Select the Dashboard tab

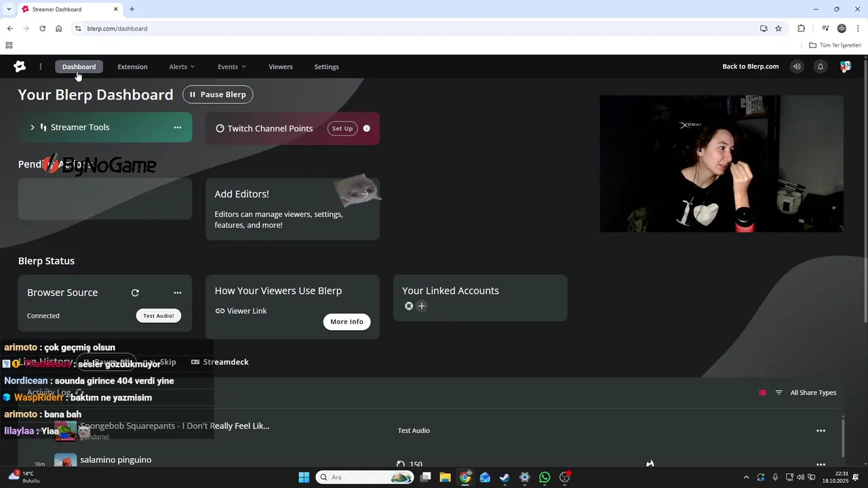pyautogui.click(x=79, y=66)
